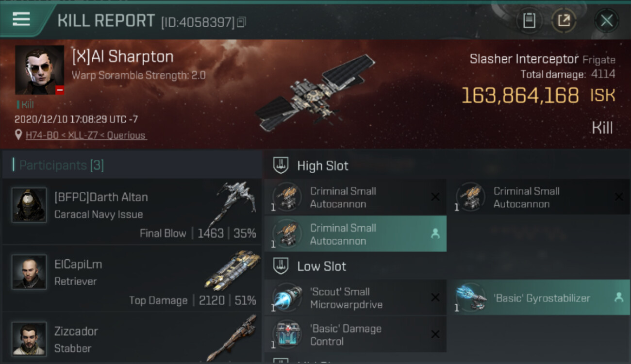
Task: Open the H74-B0 location link
Action: 86,135
